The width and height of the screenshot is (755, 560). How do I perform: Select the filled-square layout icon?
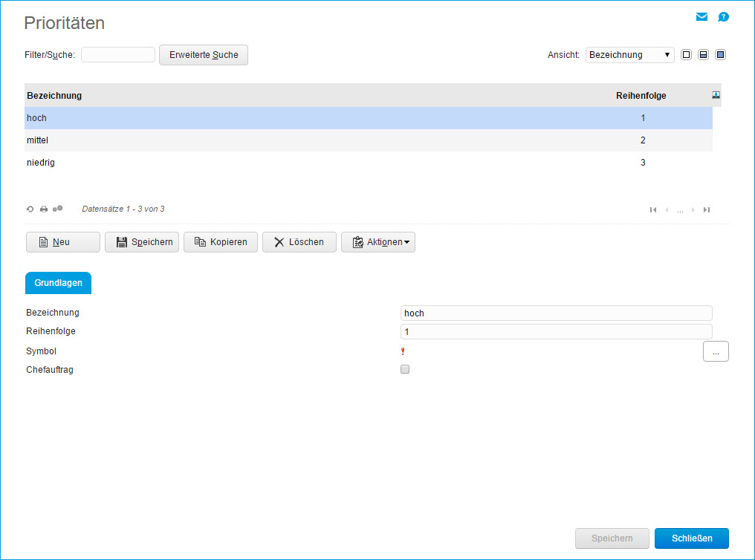[x=720, y=55]
